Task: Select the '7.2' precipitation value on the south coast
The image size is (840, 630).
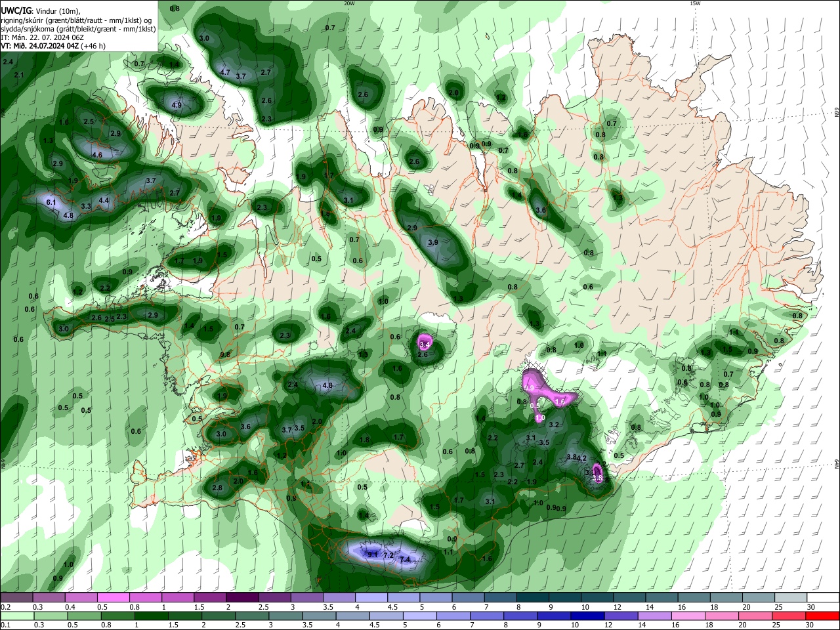Action: coord(388,556)
